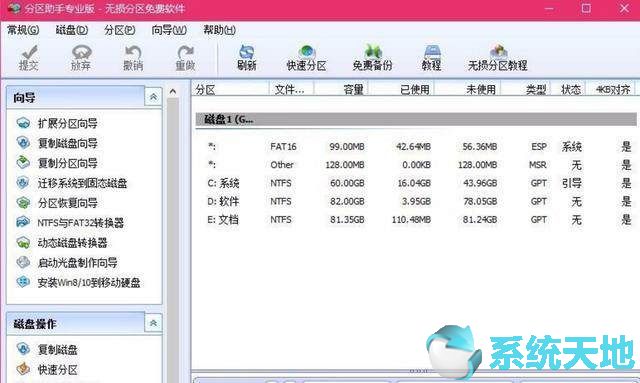
Task: Open 快速分区 from the toolbar
Action: tap(306, 58)
